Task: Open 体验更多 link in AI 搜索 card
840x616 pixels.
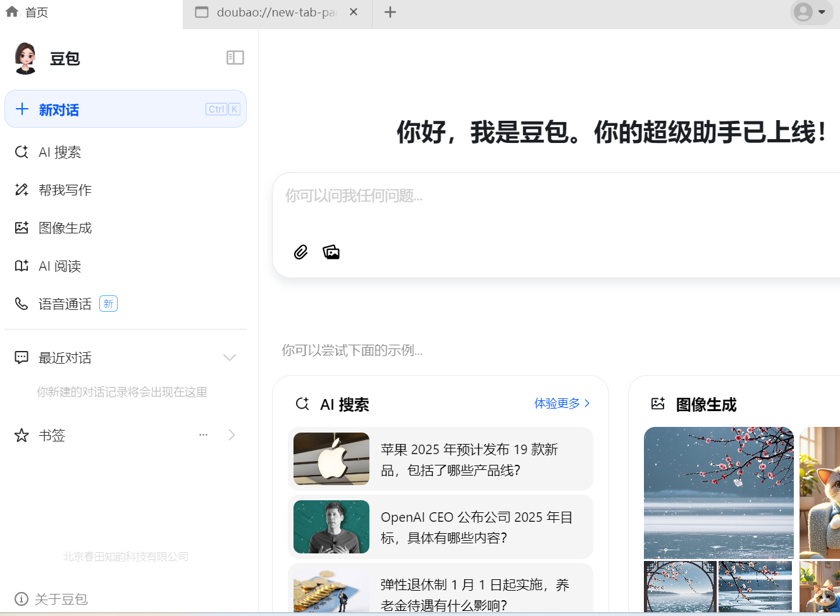Action: click(x=557, y=403)
